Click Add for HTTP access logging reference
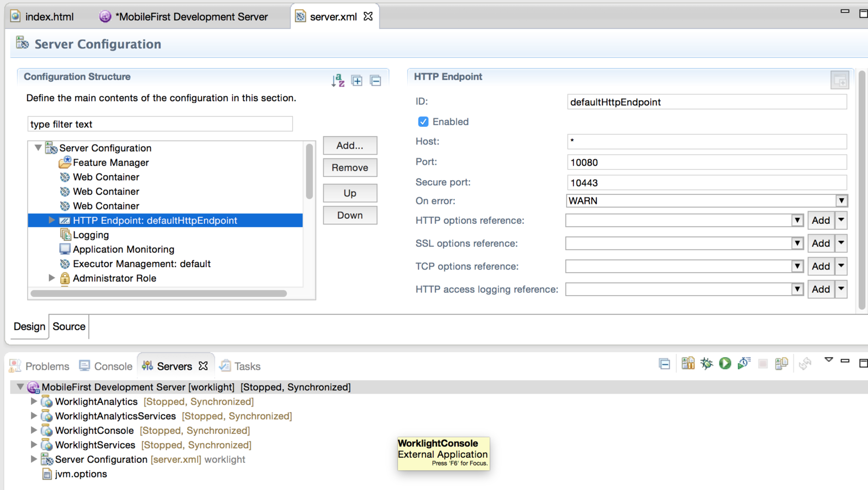This screenshot has height=490, width=868. click(x=821, y=289)
